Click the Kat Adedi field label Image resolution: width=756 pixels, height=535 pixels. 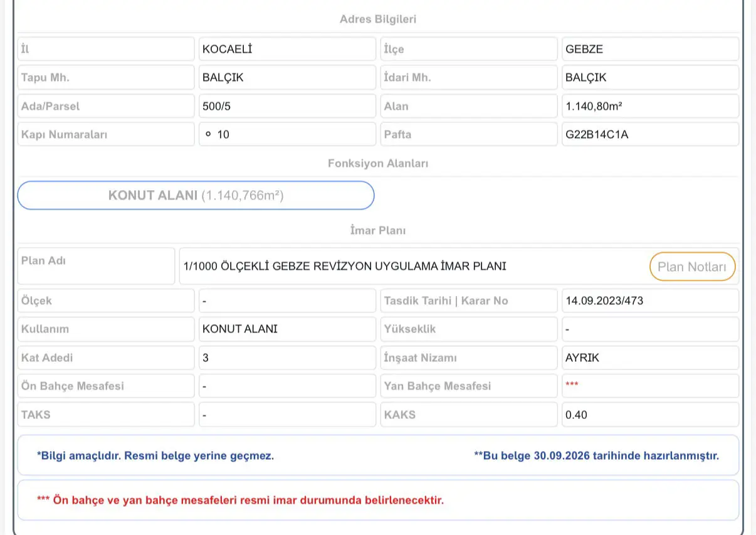click(47, 358)
